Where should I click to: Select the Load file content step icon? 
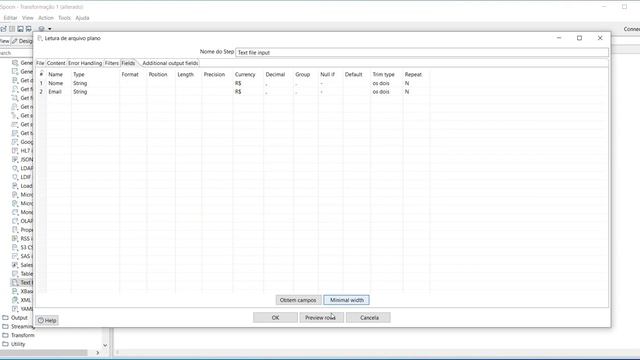pos(15,186)
